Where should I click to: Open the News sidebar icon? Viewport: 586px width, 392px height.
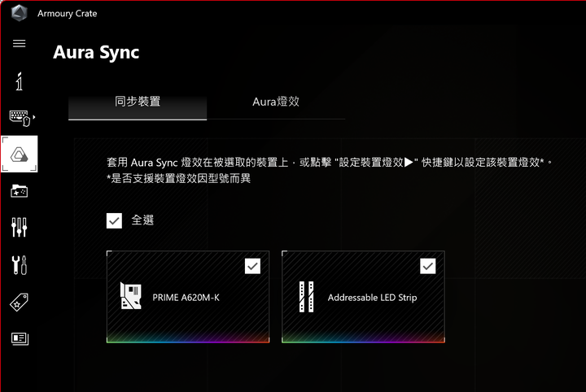tap(20, 338)
